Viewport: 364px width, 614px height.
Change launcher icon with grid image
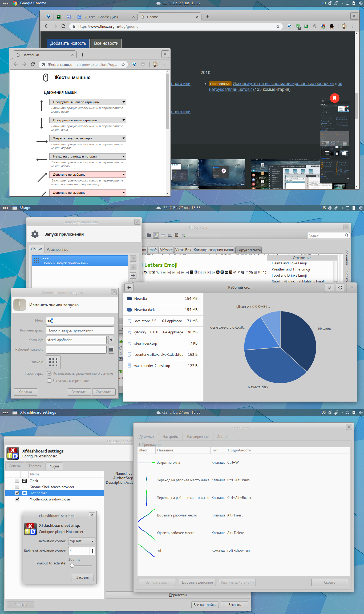click(53, 362)
